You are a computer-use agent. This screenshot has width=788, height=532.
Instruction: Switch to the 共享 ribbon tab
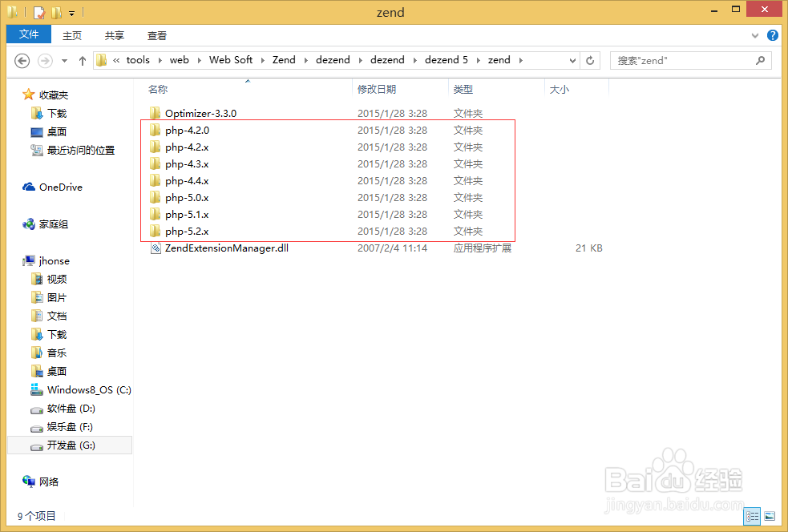point(115,36)
